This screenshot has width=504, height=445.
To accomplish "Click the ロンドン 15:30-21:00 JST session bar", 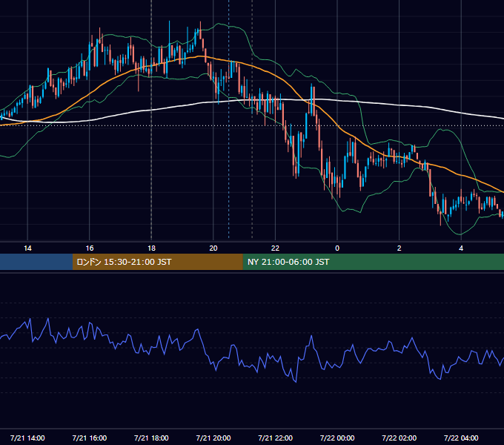I will [x=157, y=262].
